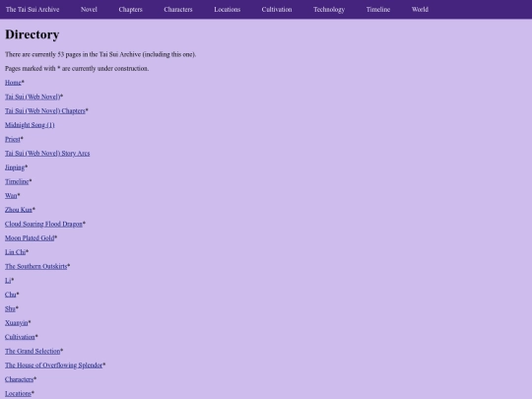This screenshot has width=532, height=399.
Task: Select Characters in the top navigation bar
Action: (178, 10)
